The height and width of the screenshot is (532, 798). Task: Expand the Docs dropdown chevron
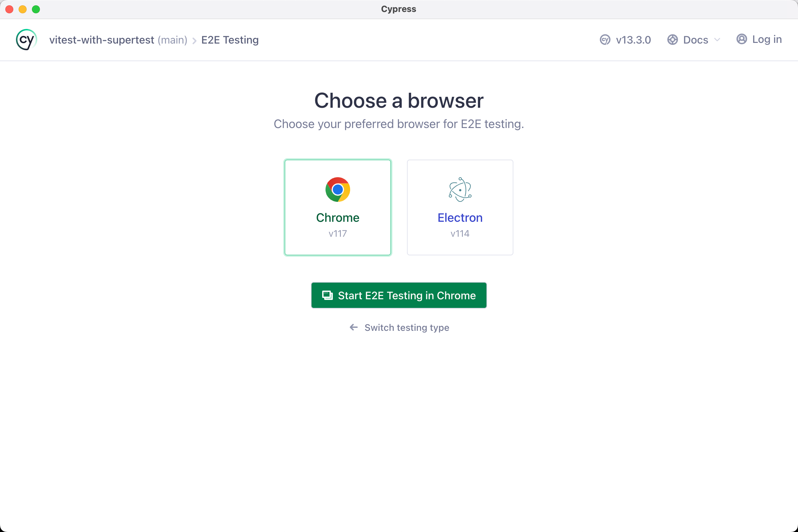click(717, 40)
